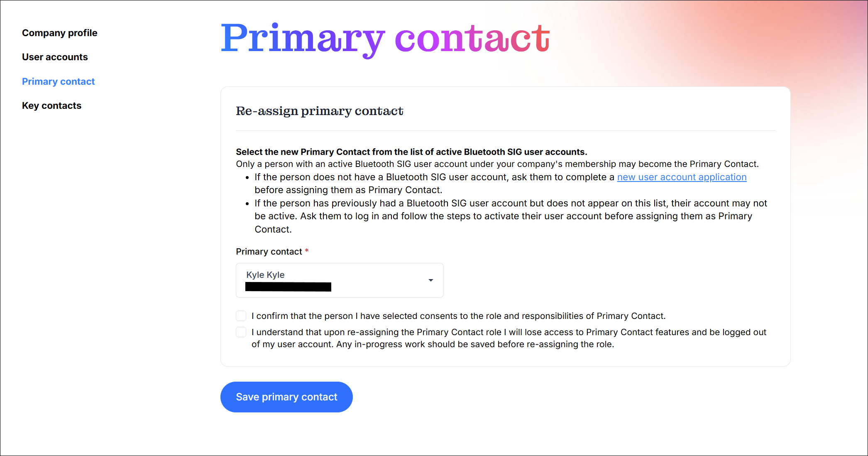Go to User accounts page
Viewport: 868px width, 456px height.
point(55,57)
